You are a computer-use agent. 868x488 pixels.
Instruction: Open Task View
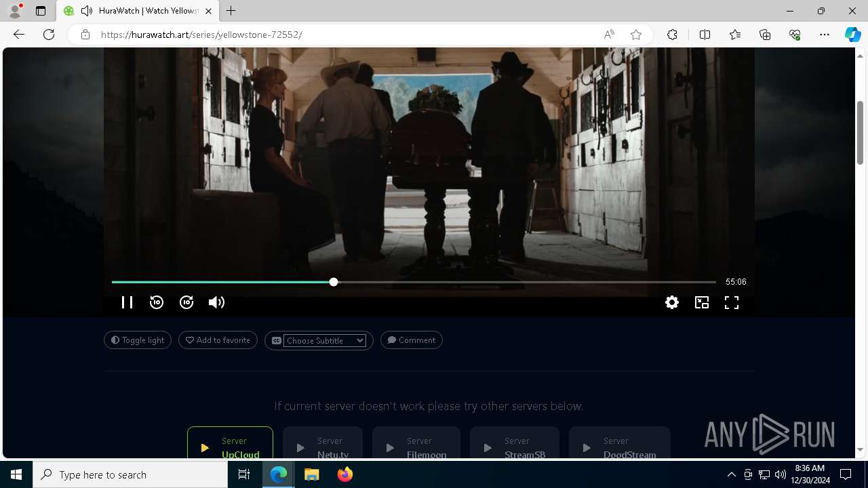244,474
